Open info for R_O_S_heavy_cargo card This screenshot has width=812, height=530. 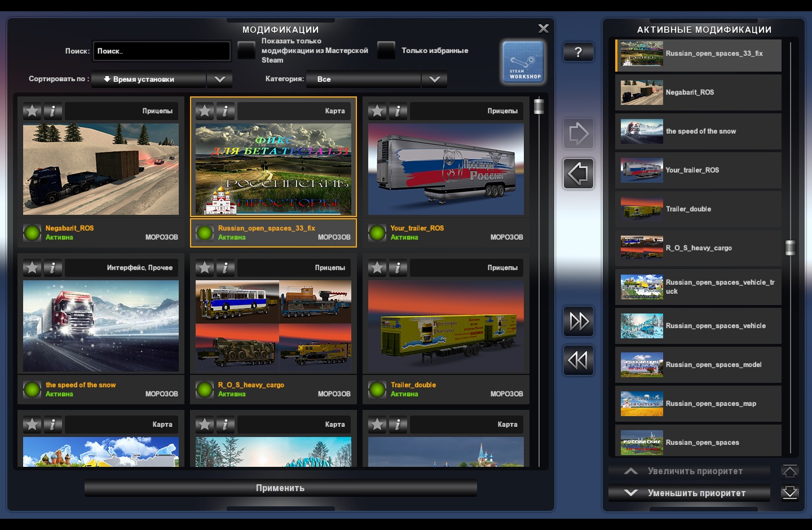tap(225, 268)
